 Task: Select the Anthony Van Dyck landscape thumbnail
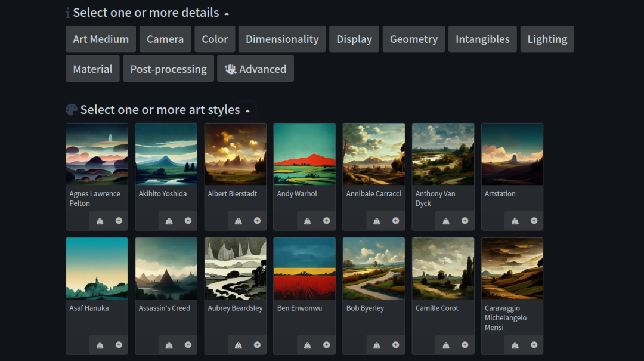[442, 154]
